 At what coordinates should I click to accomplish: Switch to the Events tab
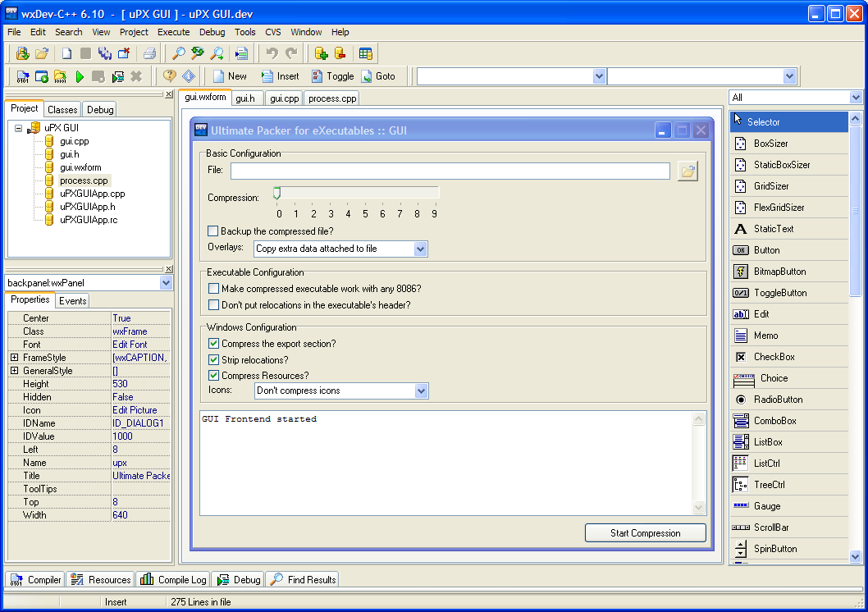[72, 300]
